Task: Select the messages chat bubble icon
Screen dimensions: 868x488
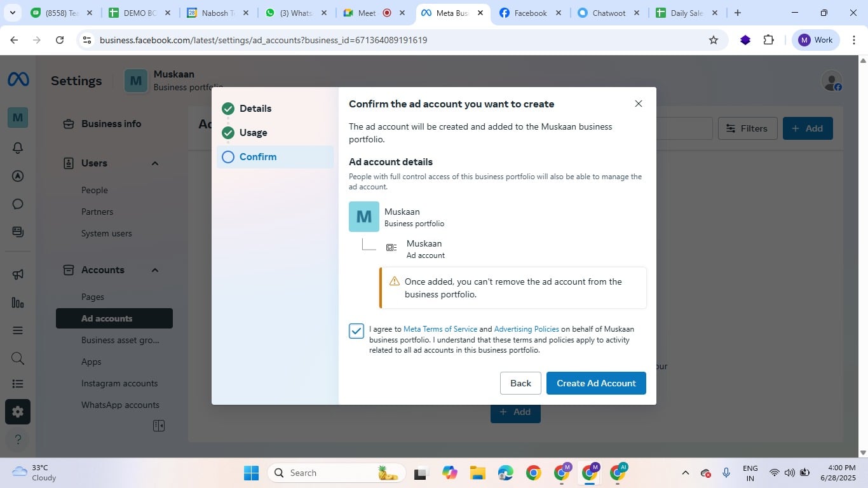Action: coord(17,203)
